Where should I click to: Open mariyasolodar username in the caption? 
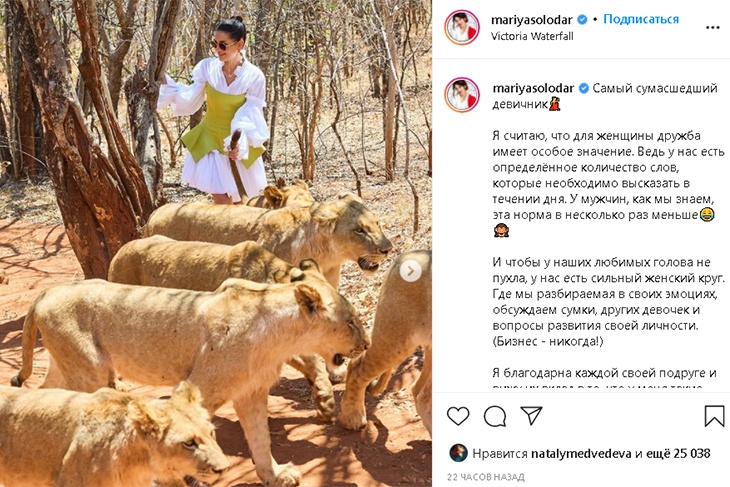click(x=534, y=88)
